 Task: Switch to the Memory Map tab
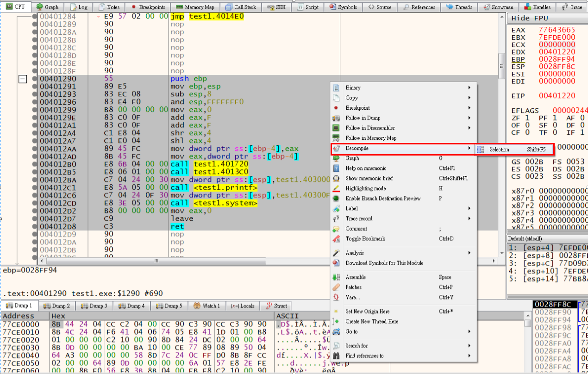tap(195, 7)
